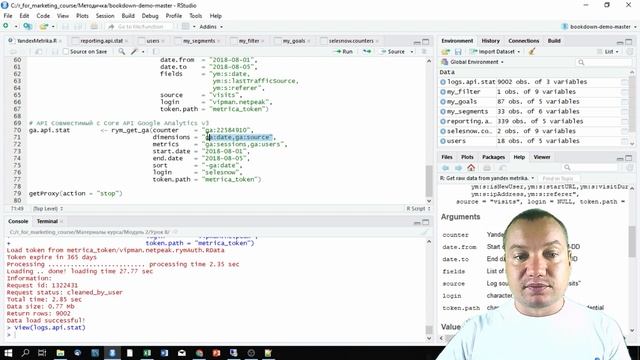
Task: Click the taskbar search magnifier icon
Action: 25,353
